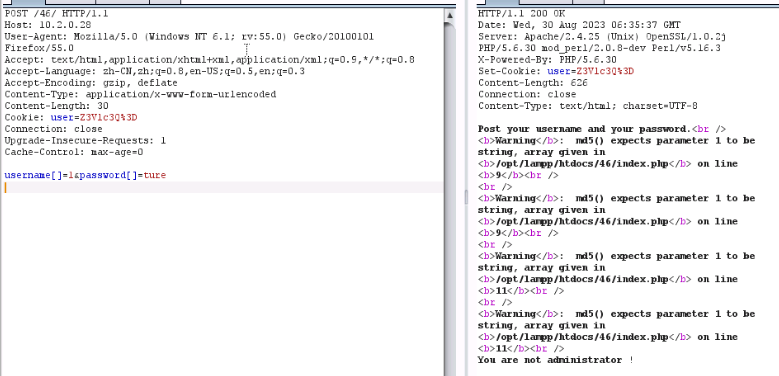
Task: Click the "POST /46/ HTTP/1.1" request line
Action: (x=56, y=13)
